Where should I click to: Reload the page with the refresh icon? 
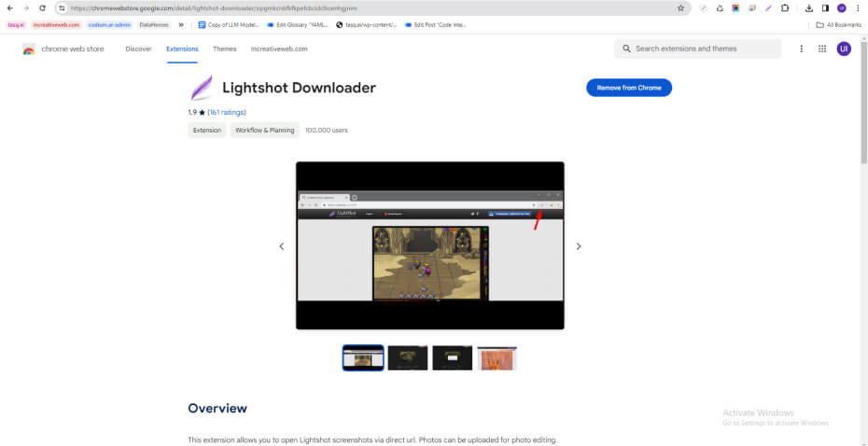[x=42, y=8]
